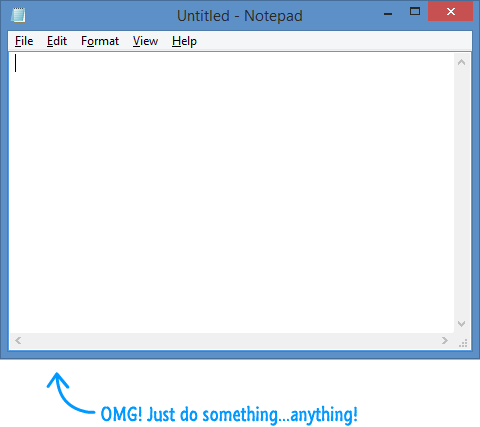Open the Edit menu
Image resolution: width=480 pixels, height=427 pixels.
[57, 41]
